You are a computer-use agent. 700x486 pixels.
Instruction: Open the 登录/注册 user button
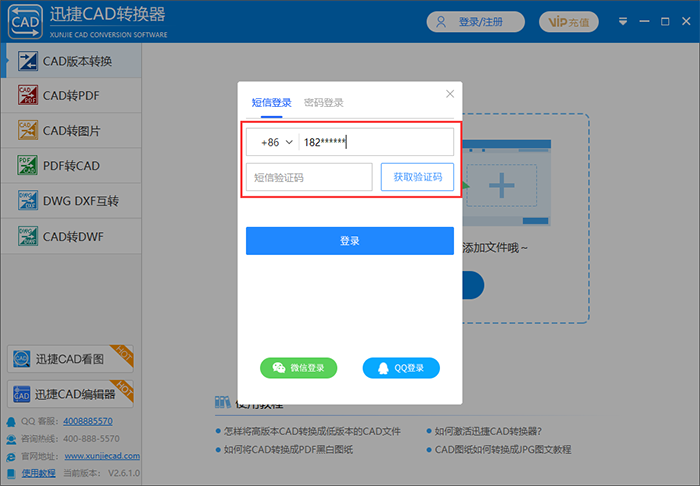(x=475, y=22)
